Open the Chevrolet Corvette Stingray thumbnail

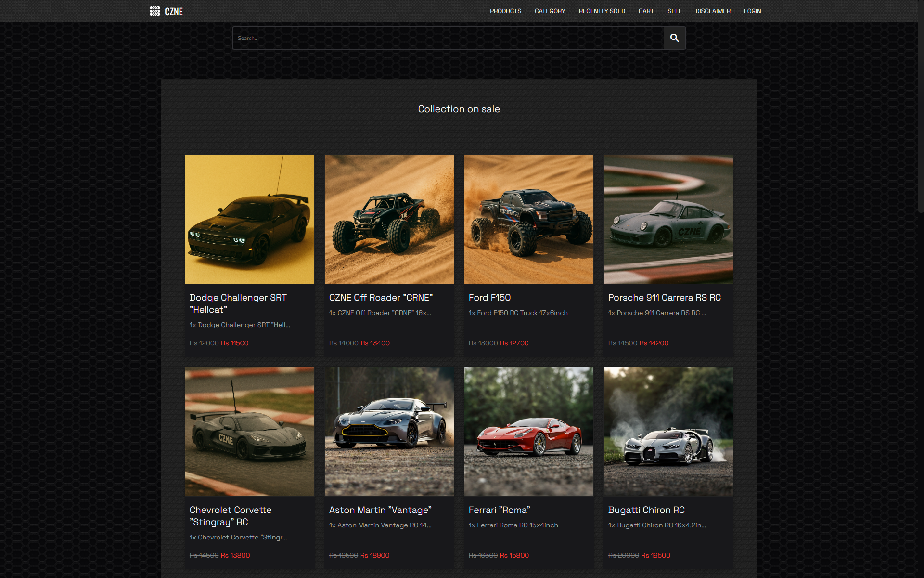pyautogui.click(x=249, y=432)
